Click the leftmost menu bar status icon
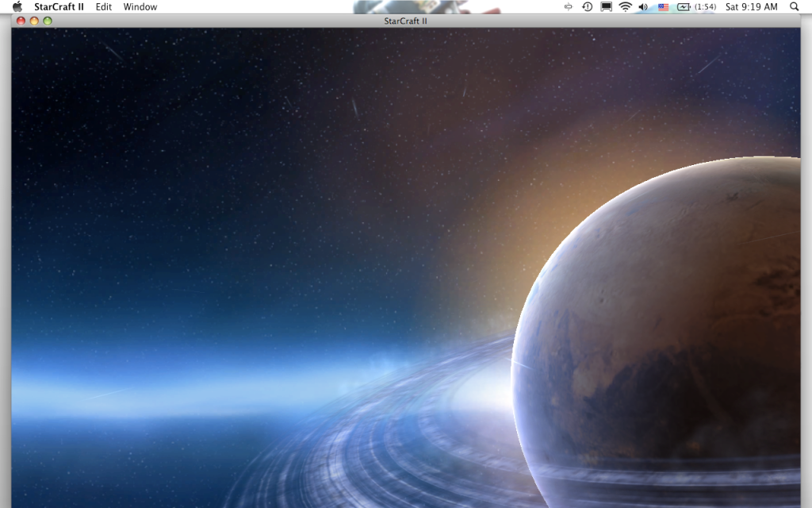812x508 pixels. (568, 7)
